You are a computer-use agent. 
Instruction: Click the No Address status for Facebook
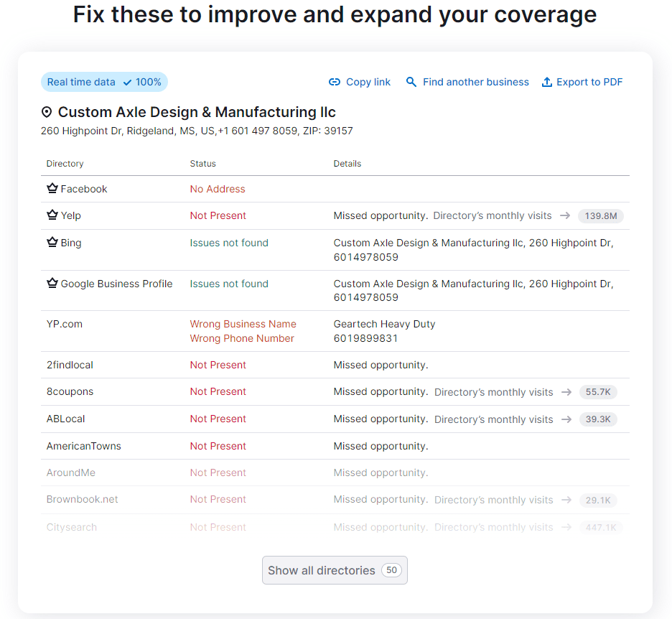coord(218,189)
